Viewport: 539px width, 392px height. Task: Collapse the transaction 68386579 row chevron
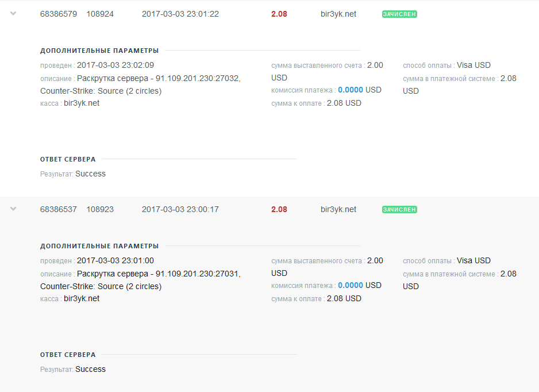(13, 14)
